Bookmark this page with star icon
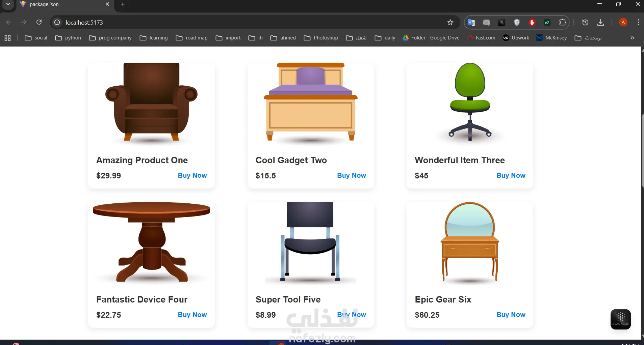 (x=450, y=22)
